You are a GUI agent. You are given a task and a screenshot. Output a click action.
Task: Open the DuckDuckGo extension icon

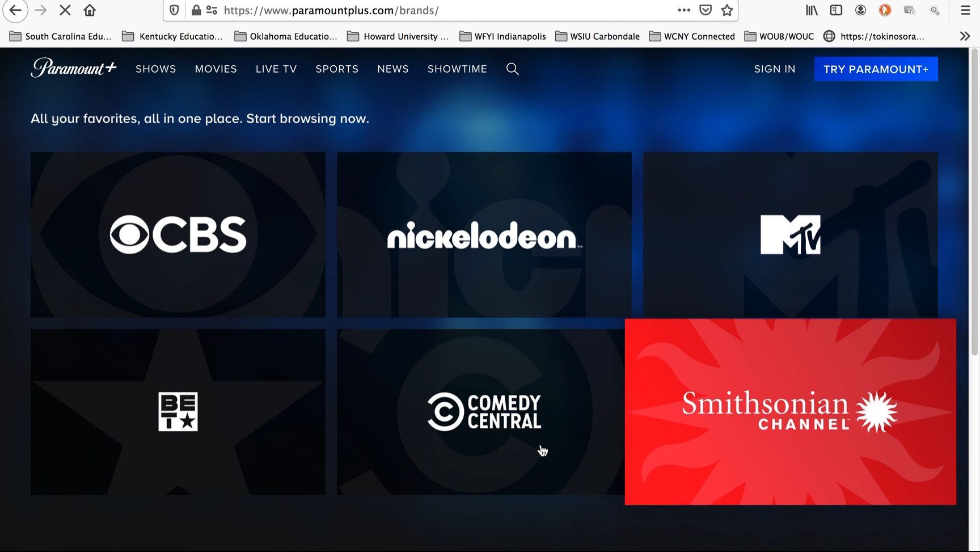[885, 10]
